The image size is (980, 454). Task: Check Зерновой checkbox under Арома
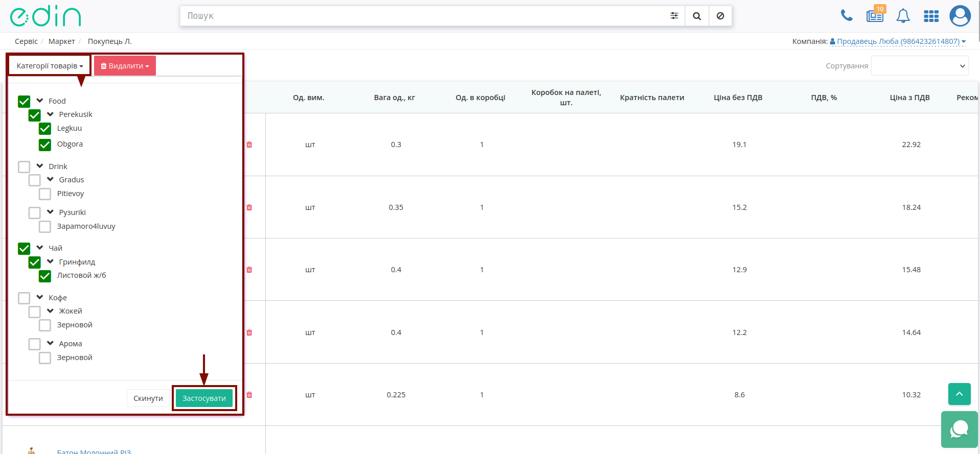(x=45, y=358)
